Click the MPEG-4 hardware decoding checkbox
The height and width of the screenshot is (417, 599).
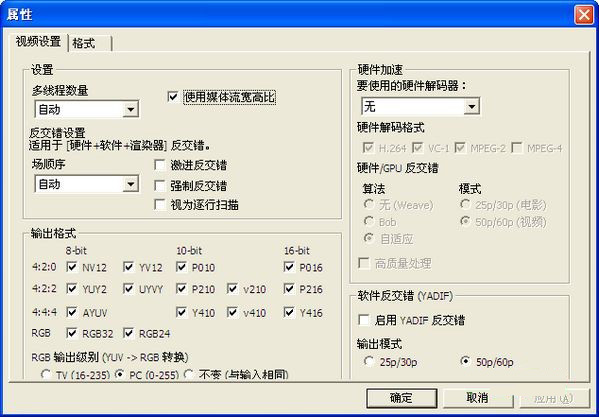(517, 148)
